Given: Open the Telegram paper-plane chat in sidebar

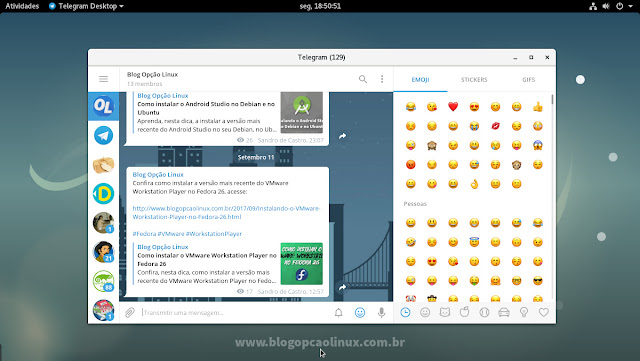Looking at the screenshot, I should (103, 136).
